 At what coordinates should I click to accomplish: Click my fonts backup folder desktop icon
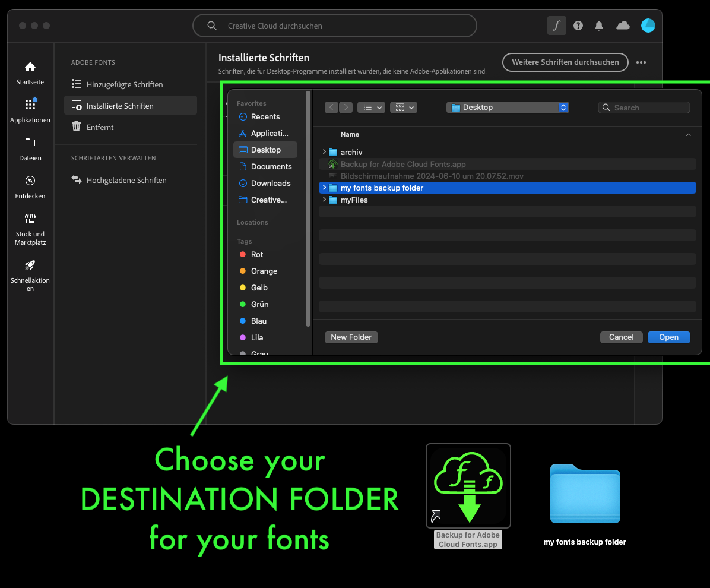[x=585, y=494]
